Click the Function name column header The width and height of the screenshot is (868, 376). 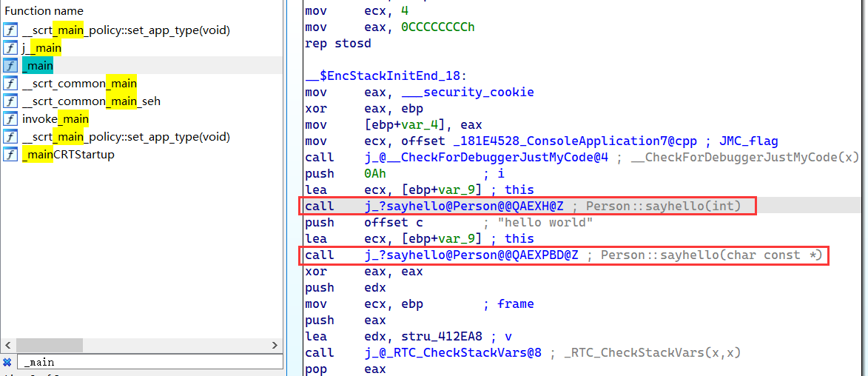pos(44,11)
